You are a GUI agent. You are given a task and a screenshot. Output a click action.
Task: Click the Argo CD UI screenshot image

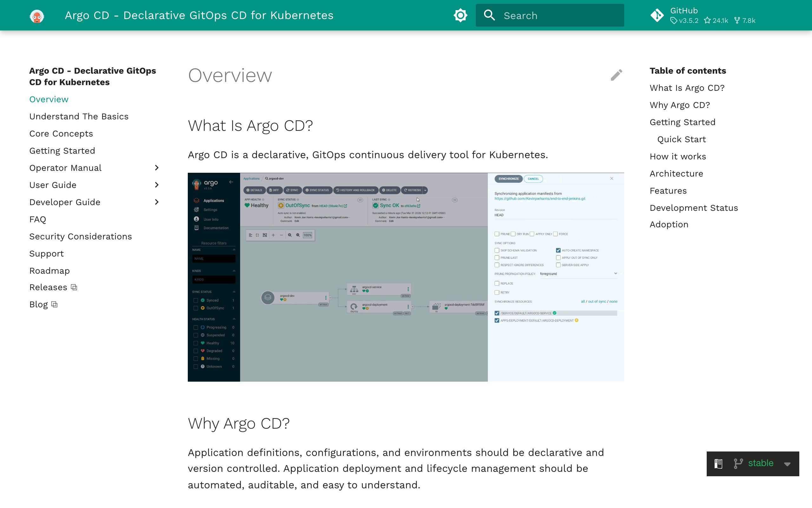pos(406,277)
